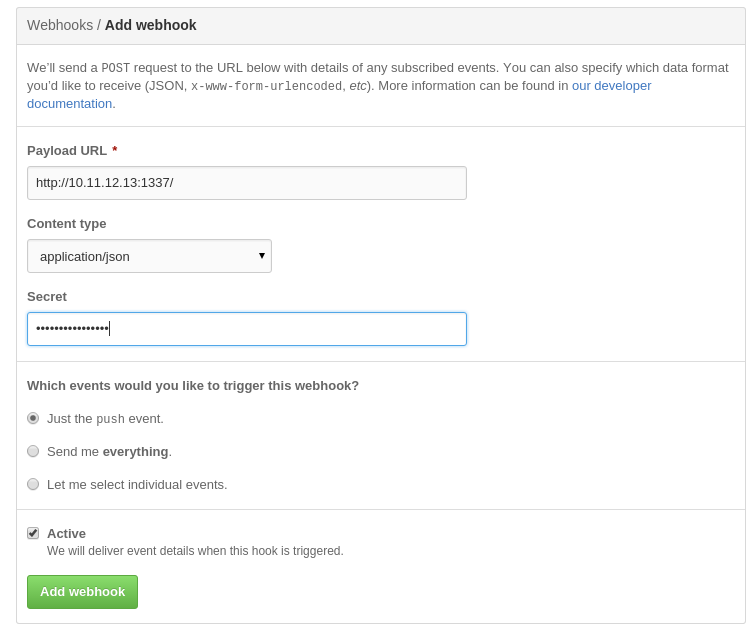Focus the Payload URL input field

[x=247, y=183]
